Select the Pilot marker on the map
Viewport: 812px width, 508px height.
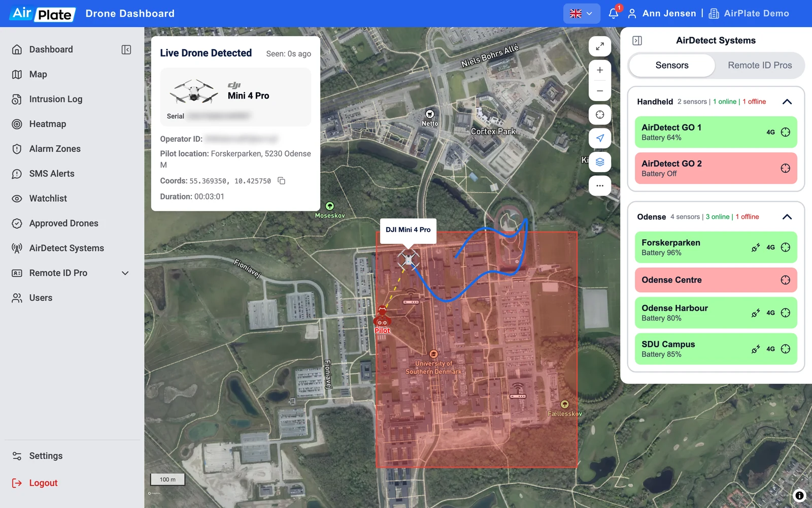pyautogui.click(x=382, y=320)
